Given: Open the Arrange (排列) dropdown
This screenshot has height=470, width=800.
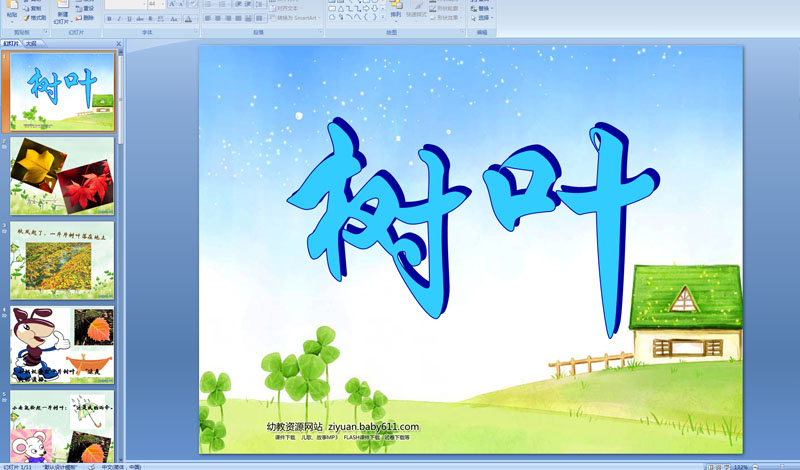Looking at the screenshot, I should click(396, 15).
